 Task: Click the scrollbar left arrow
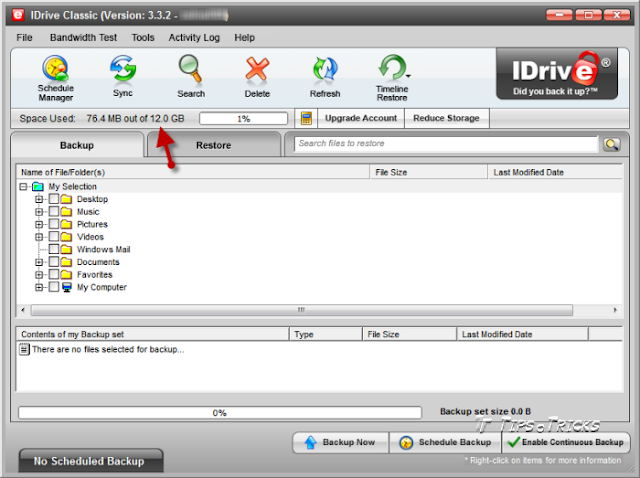click(x=23, y=310)
